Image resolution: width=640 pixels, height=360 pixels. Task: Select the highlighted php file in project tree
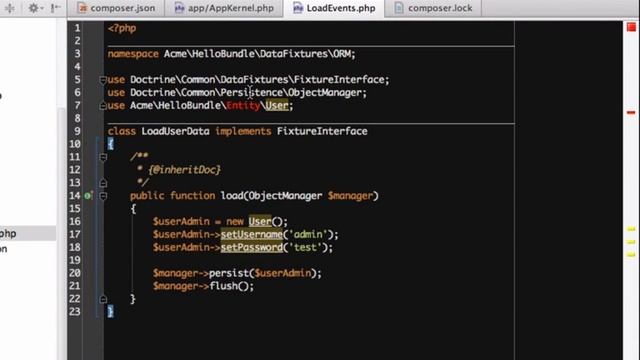pos(28,233)
